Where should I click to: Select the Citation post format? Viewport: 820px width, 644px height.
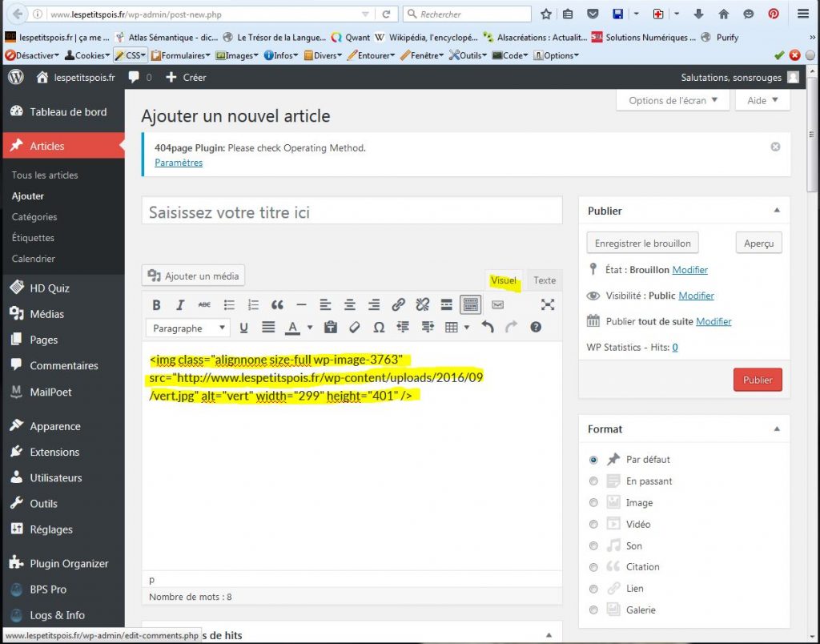(593, 567)
